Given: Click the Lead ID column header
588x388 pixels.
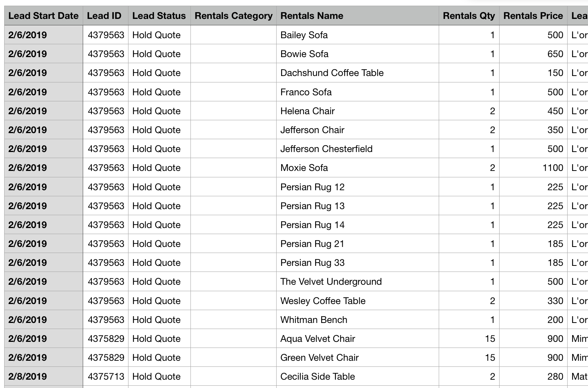Looking at the screenshot, I should pyautogui.click(x=104, y=16).
